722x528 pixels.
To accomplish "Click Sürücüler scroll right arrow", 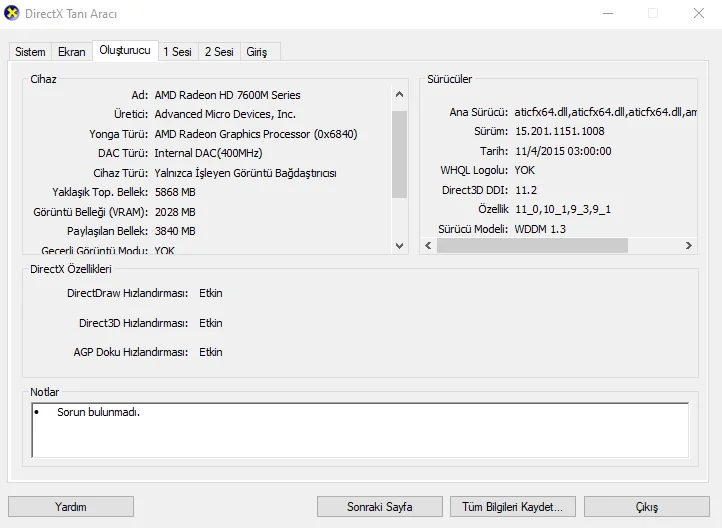I will tap(689, 245).
